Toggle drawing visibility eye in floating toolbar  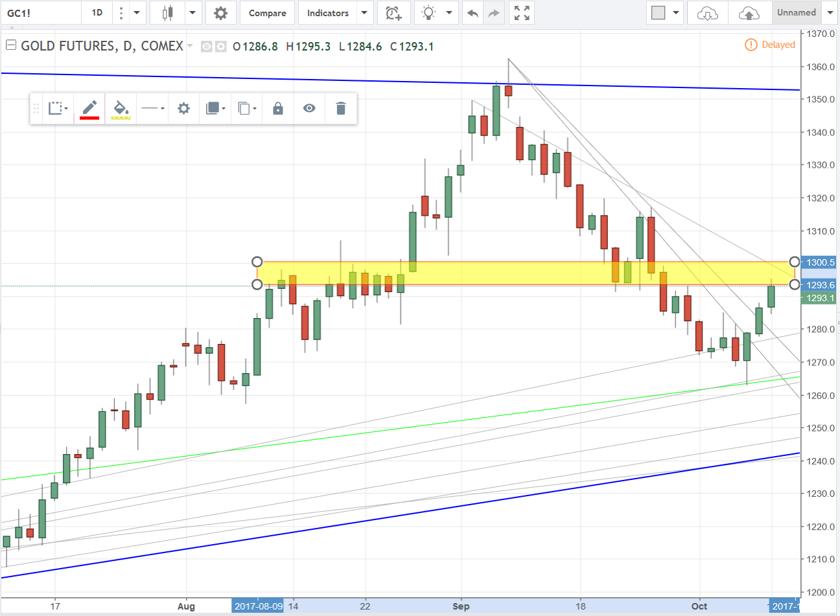point(309,109)
